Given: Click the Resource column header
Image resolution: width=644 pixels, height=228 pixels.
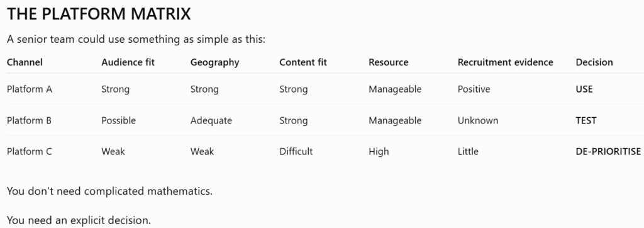Looking at the screenshot, I should pos(389,62).
